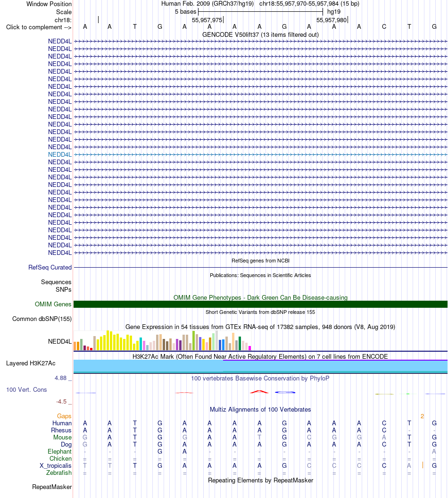Click the light blue H3K27Ac signal band
This screenshot has height=498, width=448.
[260, 366]
